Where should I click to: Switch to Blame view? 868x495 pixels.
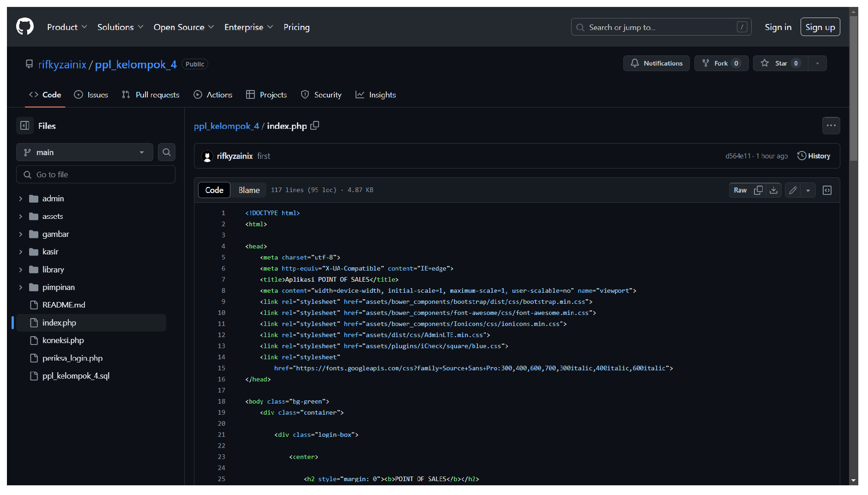(x=249, y=190)
